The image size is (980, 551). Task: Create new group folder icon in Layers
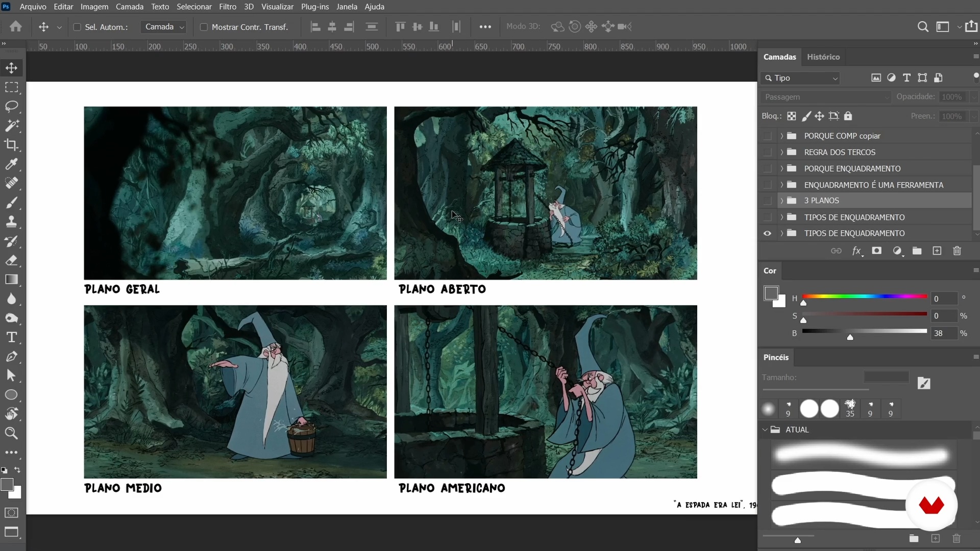coord(917,251)
